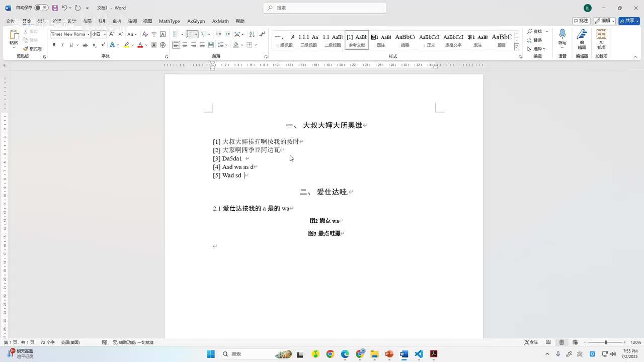This screenshot has height=362, width=644.
Task: Open Visual Studio Code from taskbar
Action: coord(419,354)
